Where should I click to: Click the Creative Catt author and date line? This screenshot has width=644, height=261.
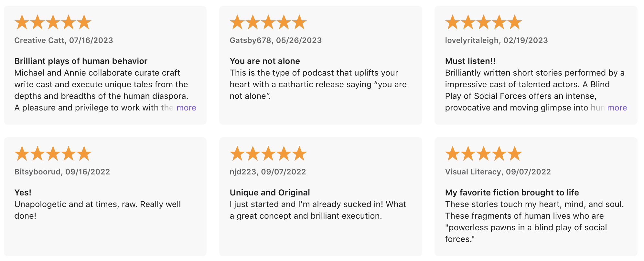64,40
